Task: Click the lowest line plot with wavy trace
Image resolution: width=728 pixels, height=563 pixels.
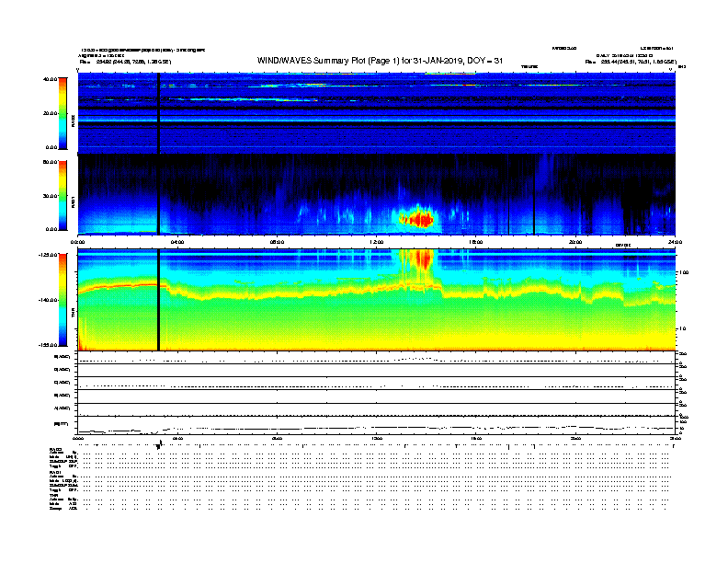Action: click(x=376, y=426)
